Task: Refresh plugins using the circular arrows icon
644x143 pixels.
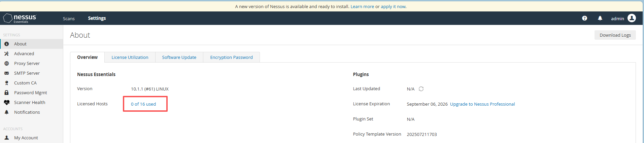Action: [x=421, y=89]
